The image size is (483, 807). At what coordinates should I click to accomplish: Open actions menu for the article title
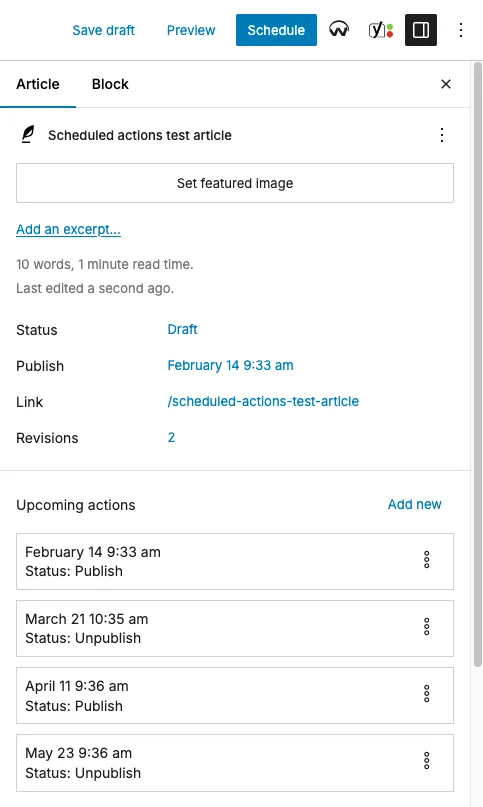click(442, 135)
